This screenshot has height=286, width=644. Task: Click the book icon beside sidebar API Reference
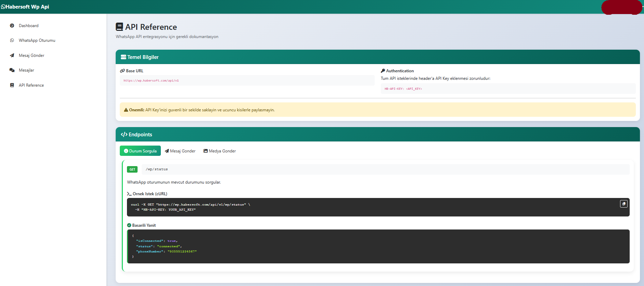coord(12,85)
